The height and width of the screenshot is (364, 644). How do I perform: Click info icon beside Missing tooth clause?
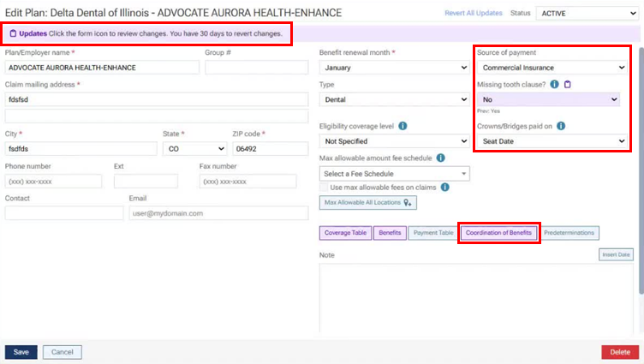554,84
